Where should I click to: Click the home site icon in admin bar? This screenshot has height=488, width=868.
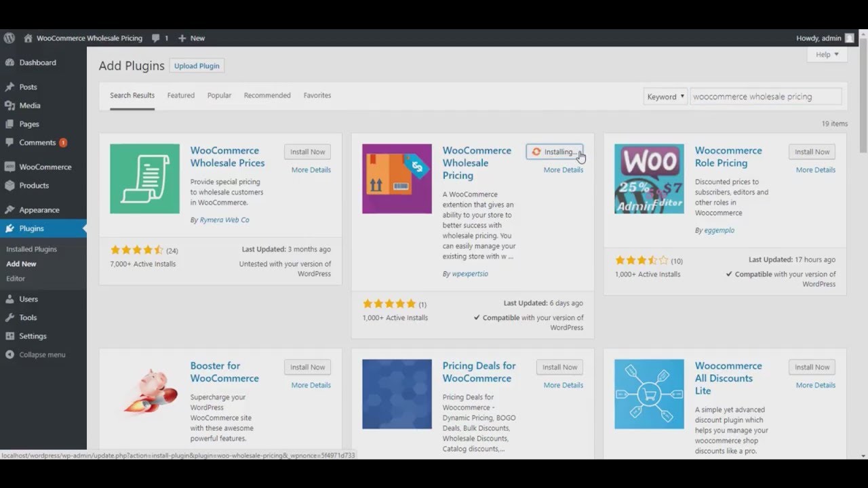click(28, 38)
